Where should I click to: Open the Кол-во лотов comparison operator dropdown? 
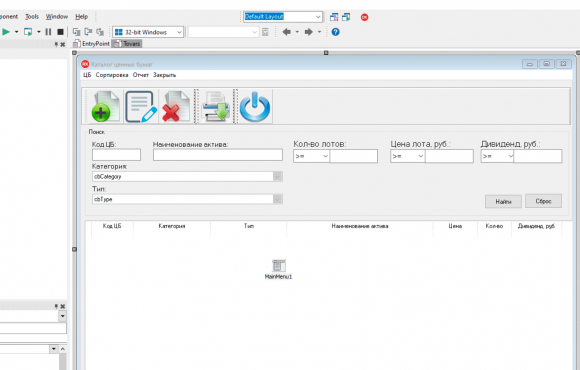[311, 156]
